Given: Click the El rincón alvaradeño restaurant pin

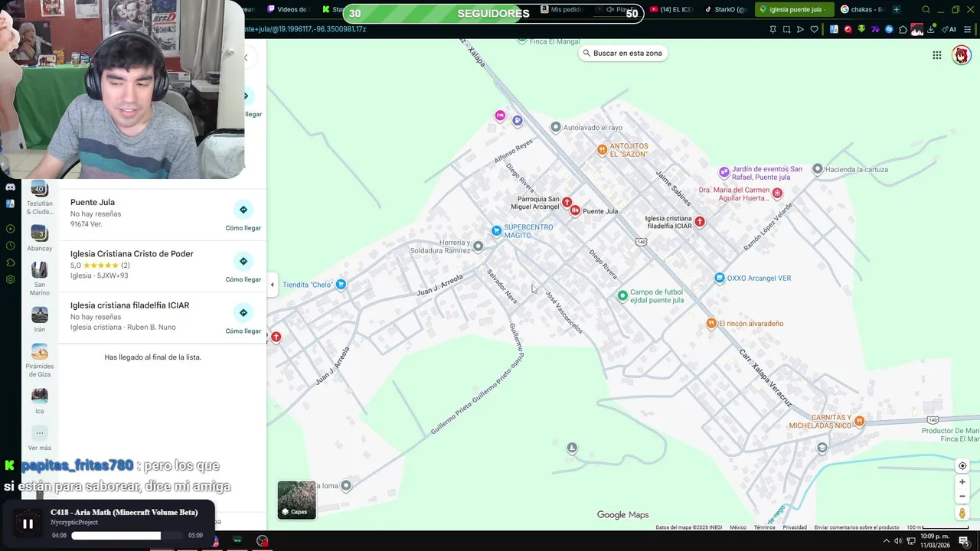Looking at the screenshot, I should [x=711, y=323].
